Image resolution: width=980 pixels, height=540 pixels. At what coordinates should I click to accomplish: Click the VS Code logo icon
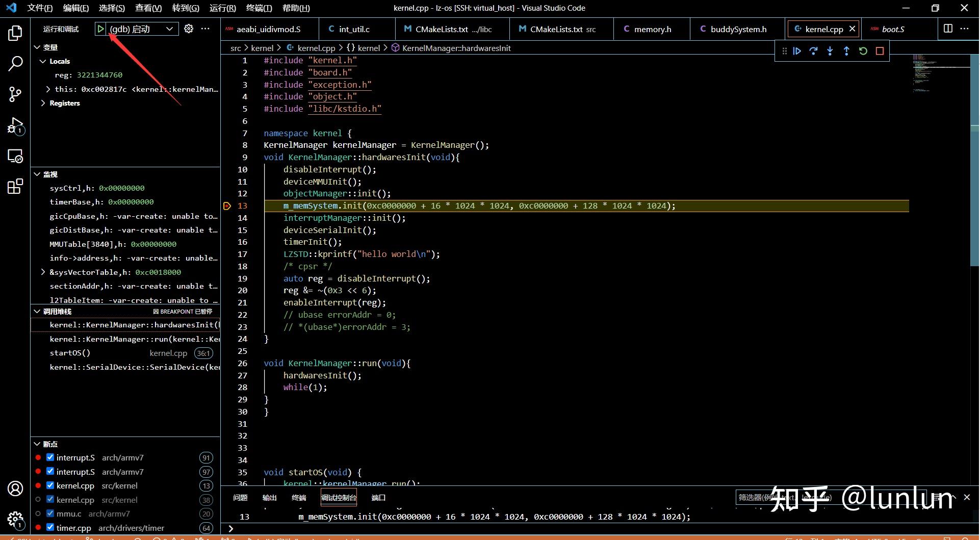(11, 8)
